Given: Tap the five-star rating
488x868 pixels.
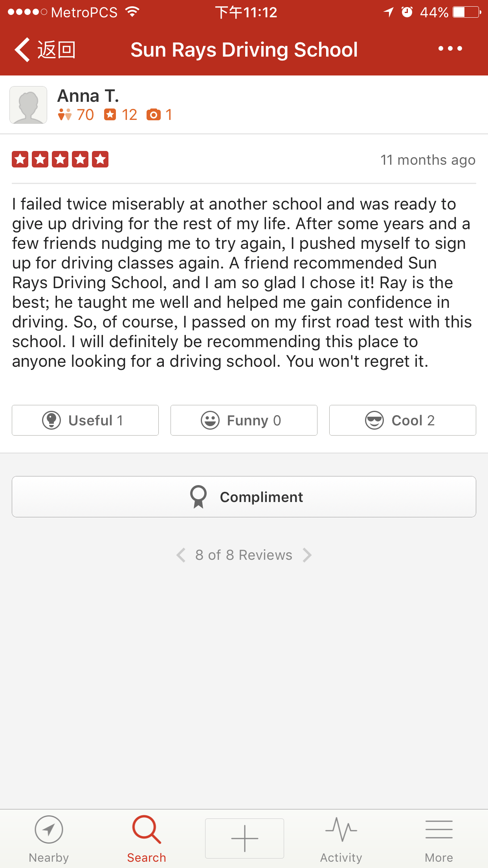Looking at the screenshot, I should tap(60, 160).
